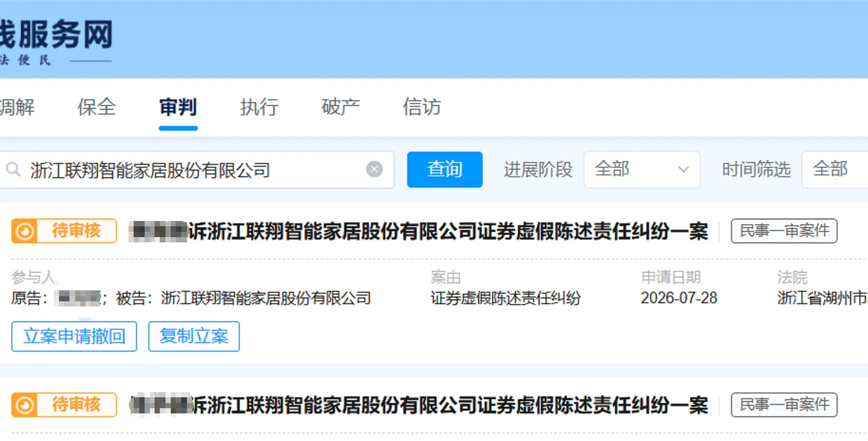This screenshot has height=441, width=868.
Task: Open the 时间筛选 dropdown
Action: pos(835,170)
